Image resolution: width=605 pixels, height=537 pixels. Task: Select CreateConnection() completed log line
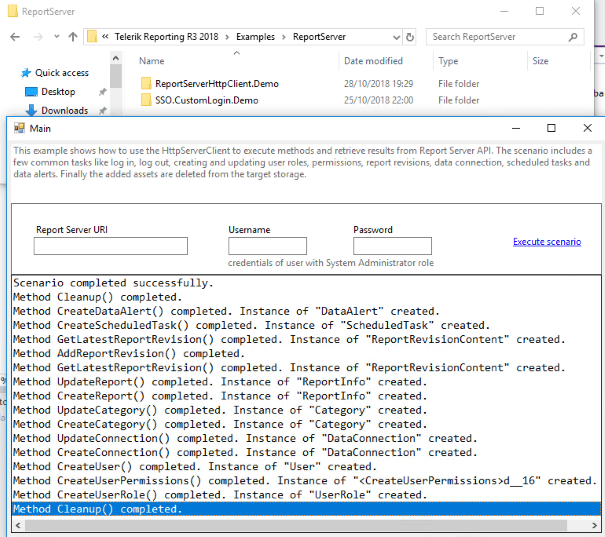pyautogui.click(x=306, y=453)
